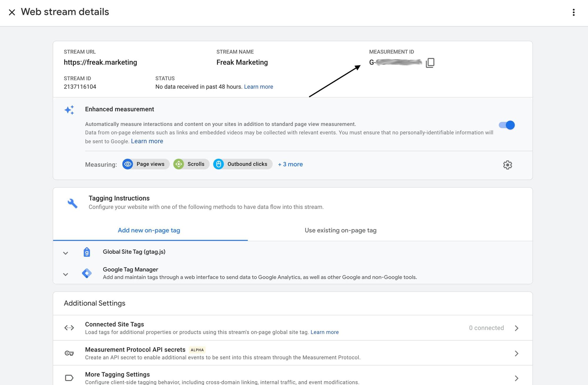Select the stream URL https://freak.marketing
588x385 pixels.
100,62
